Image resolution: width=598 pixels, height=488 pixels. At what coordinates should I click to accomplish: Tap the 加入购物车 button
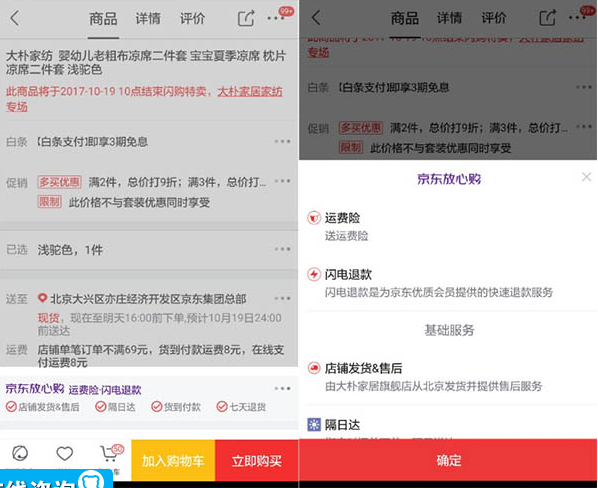(173, 461)
